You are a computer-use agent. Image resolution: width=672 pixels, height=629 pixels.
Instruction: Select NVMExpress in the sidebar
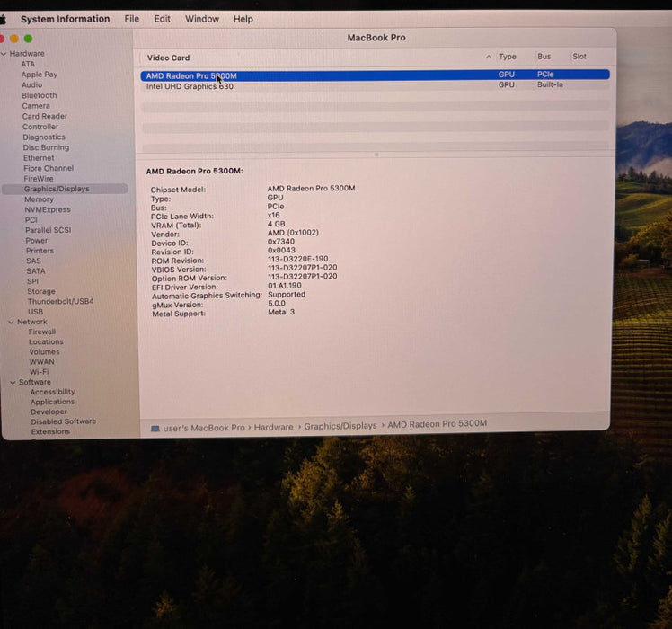click(x=48, y=209)
